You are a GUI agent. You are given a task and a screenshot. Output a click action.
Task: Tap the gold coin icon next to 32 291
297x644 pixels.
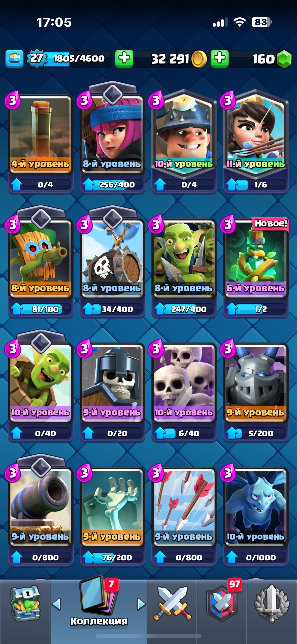[x=199, y=59]
